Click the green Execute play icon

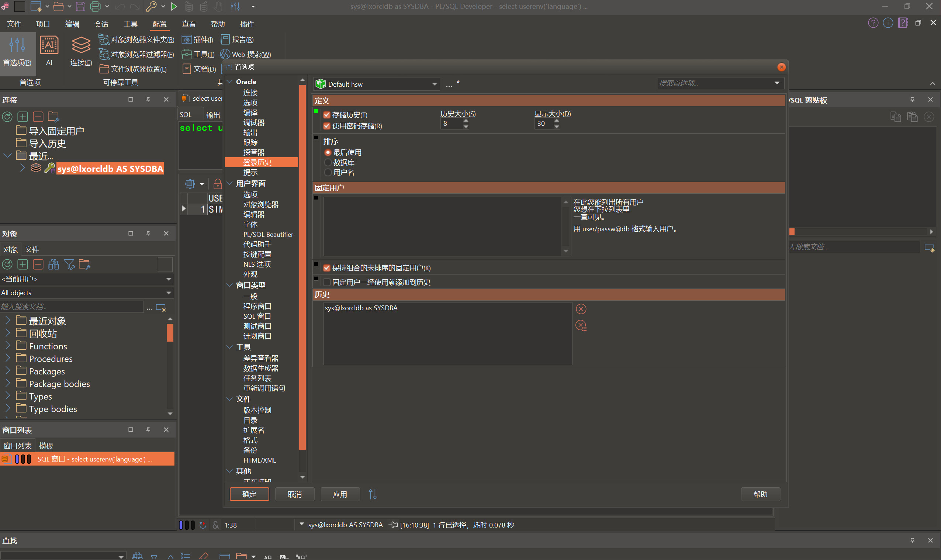coord(174,6)
